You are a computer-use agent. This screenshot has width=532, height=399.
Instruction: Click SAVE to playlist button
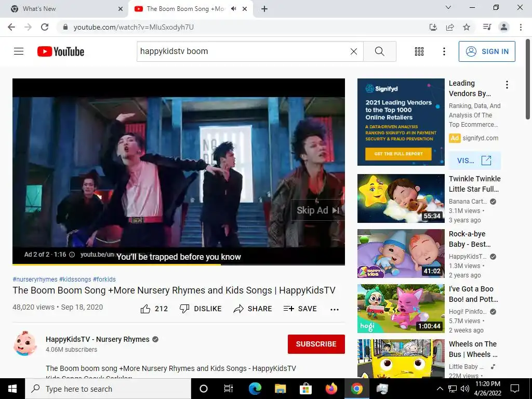pyautogui.click(x=300, y=309)
